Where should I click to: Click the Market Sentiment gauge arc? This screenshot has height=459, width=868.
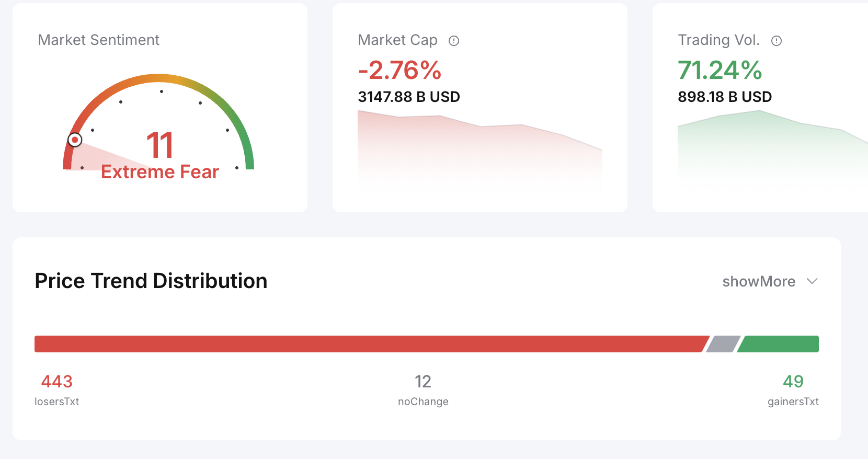[158, 121]
